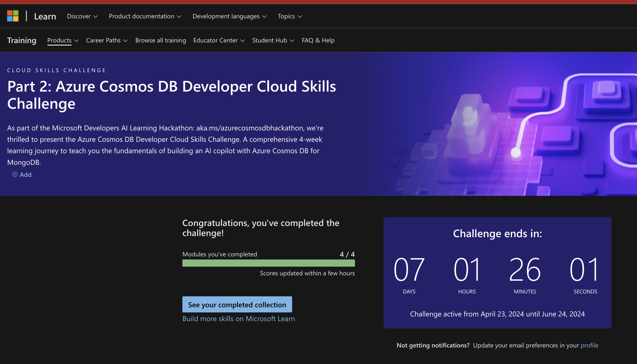Go to Browse all training

click(x=161, y=40)
